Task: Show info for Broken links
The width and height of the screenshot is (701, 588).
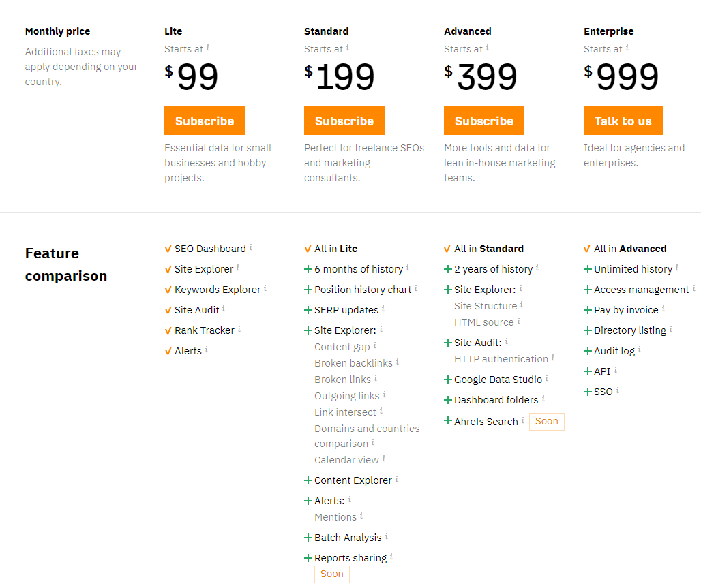Action: (376, 378)
